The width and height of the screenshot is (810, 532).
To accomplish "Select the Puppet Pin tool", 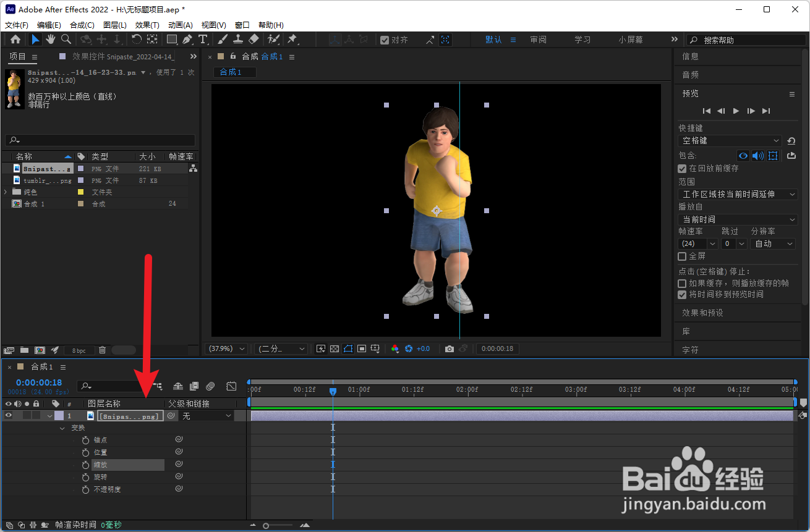I will pyautogui.click(x=292, y=39).
